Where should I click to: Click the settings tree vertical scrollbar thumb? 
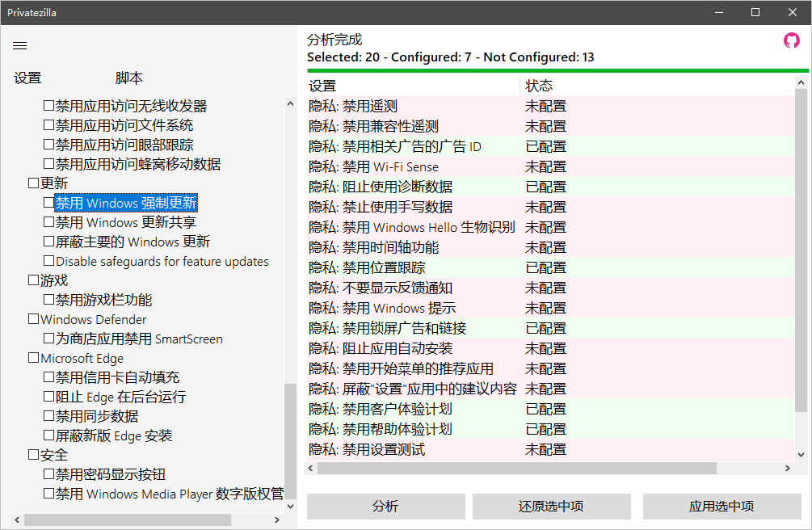[x=291, y=441]
